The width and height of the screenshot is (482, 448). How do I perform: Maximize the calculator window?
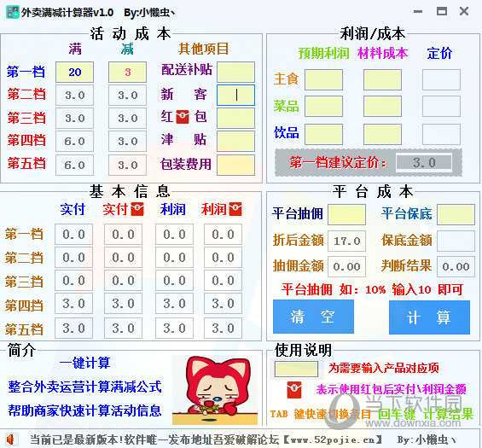pyautogui.click(x=442, y=12)
